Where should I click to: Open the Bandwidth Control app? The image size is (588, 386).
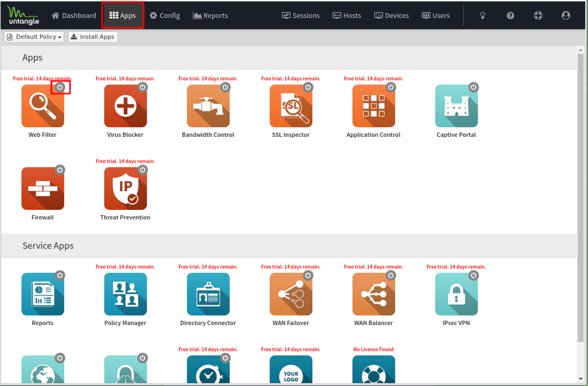coord(208,106)
